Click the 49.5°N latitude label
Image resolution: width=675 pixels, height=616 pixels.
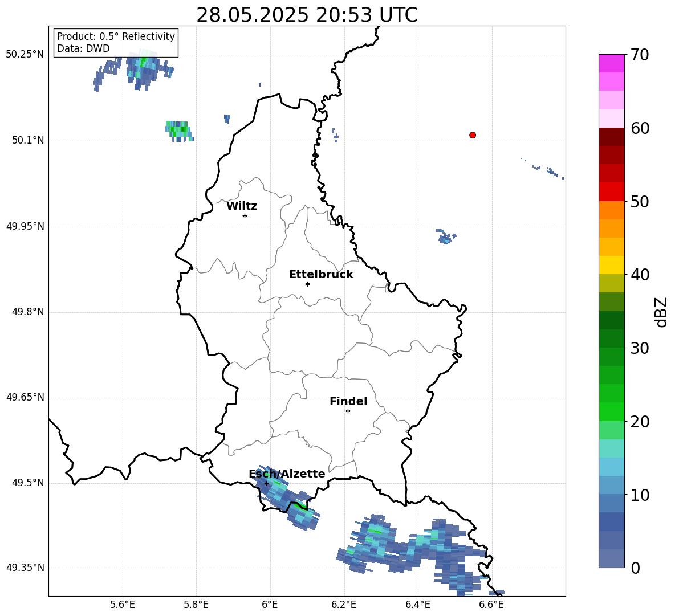[28, 483]
